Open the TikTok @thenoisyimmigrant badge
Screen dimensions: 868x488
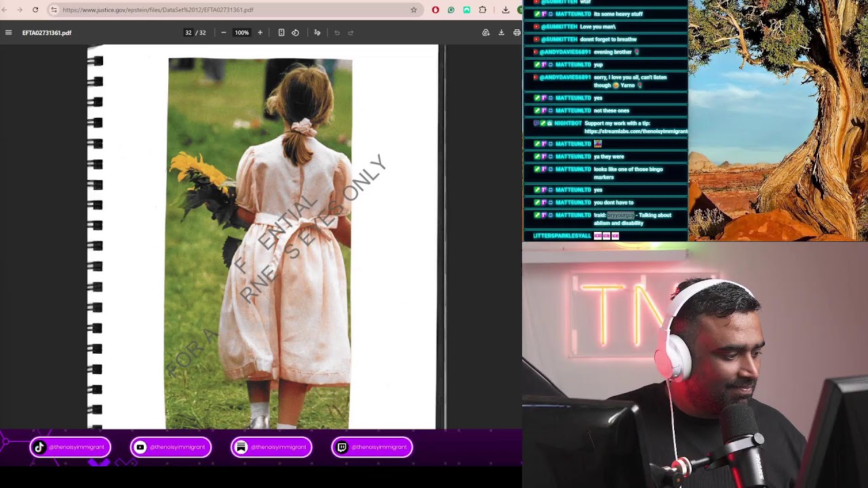[70, 447]
